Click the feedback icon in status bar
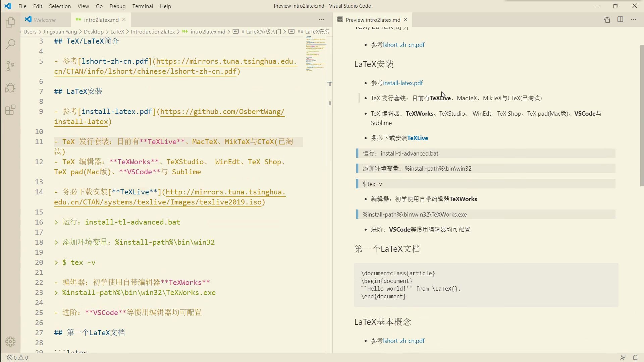 click(x=623, y=358)
